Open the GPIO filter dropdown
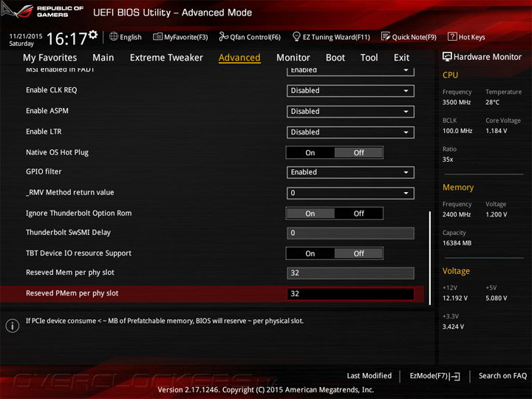532x399 pixels. [350, 172]
